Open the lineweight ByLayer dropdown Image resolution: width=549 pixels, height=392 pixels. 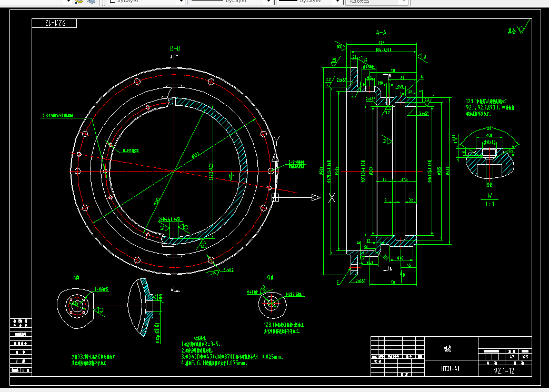click(x=309, y=2)
